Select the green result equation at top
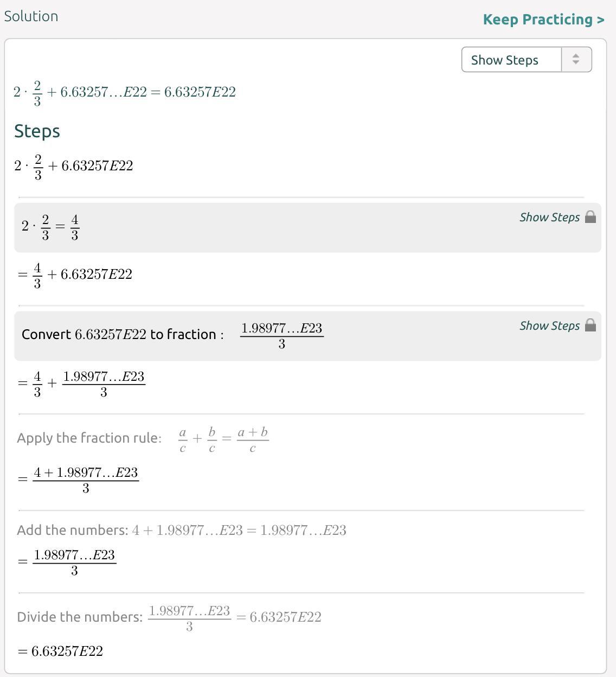 coord(125,92)
